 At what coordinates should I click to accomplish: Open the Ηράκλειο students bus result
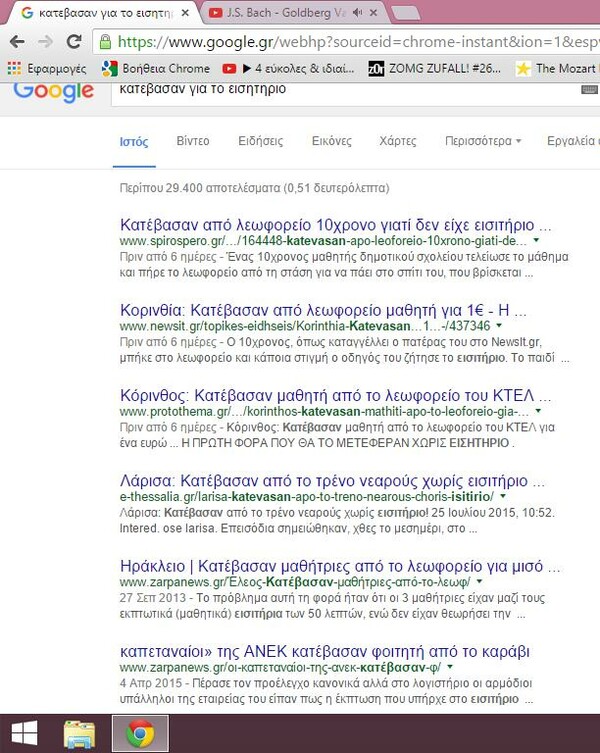[x=319, y=563]
